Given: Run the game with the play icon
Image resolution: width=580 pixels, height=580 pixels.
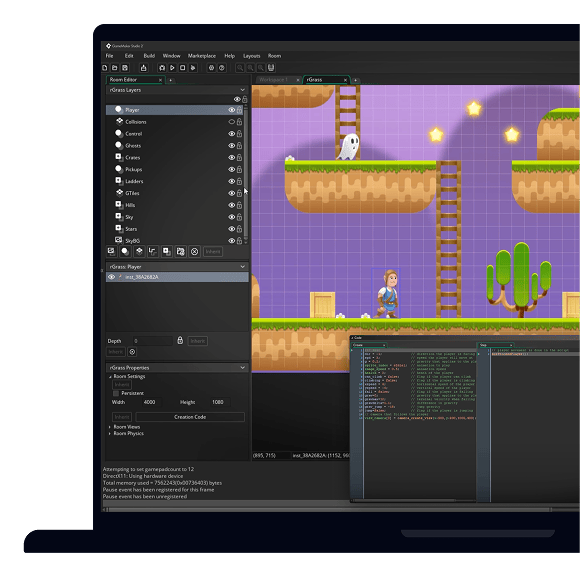Looking at the screenshot, I should pos(172,68).
